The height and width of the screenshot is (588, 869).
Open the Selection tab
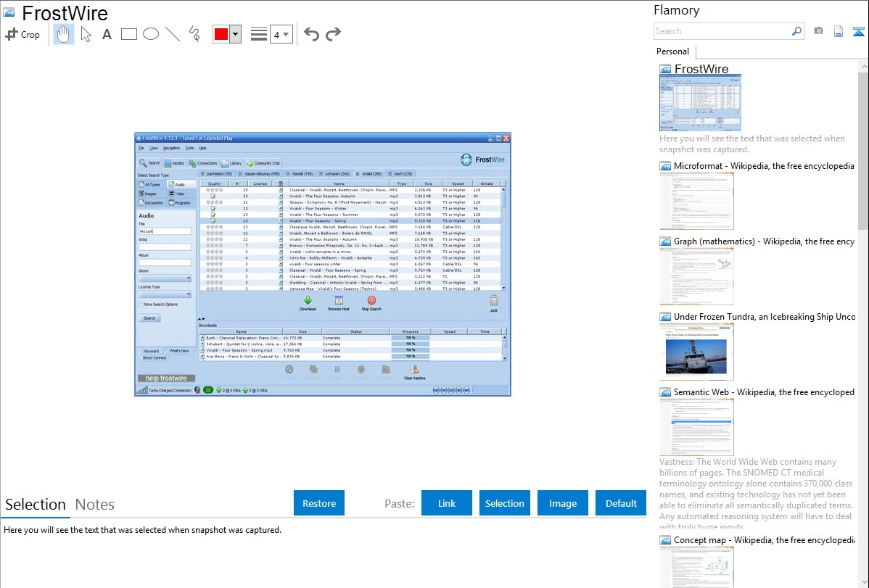36,505
